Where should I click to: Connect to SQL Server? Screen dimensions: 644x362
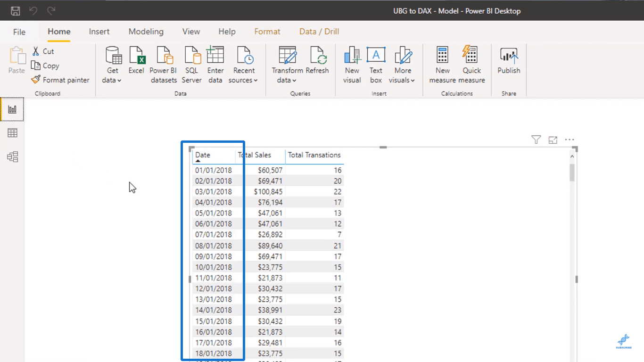192,65
